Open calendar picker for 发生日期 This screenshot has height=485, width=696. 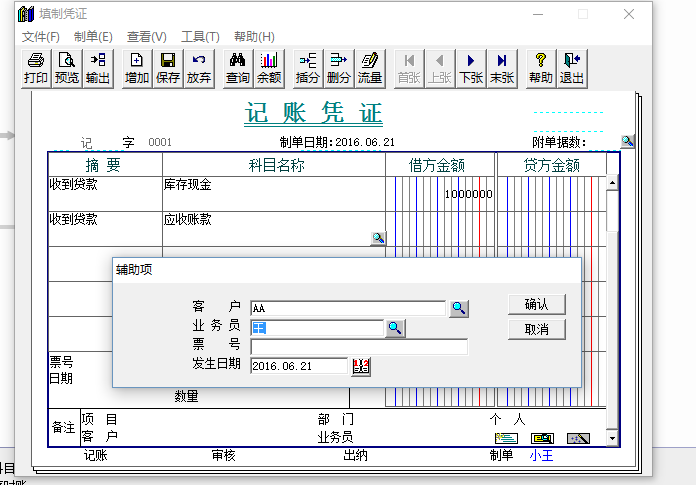click(x=361, y=366)
